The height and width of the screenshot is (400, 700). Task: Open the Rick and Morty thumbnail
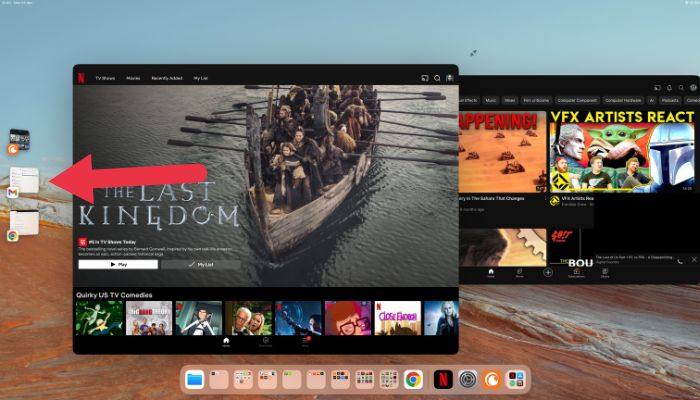click(99, 318)
